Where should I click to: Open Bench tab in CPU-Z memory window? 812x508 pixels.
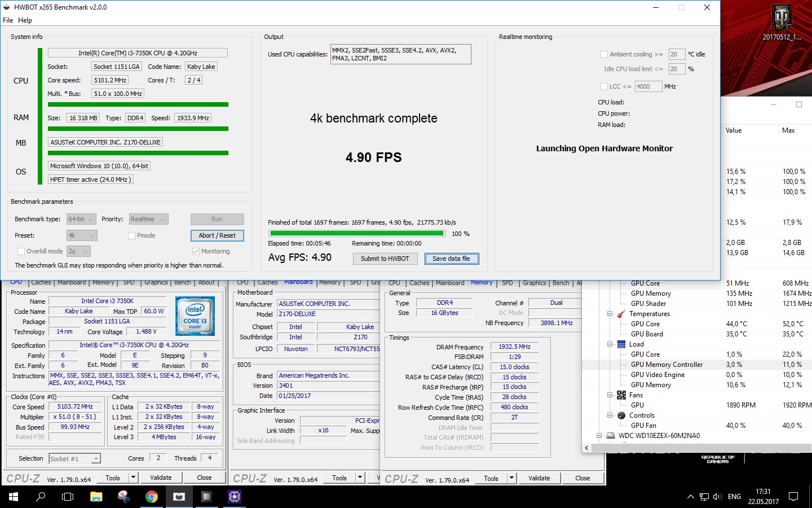561,283
